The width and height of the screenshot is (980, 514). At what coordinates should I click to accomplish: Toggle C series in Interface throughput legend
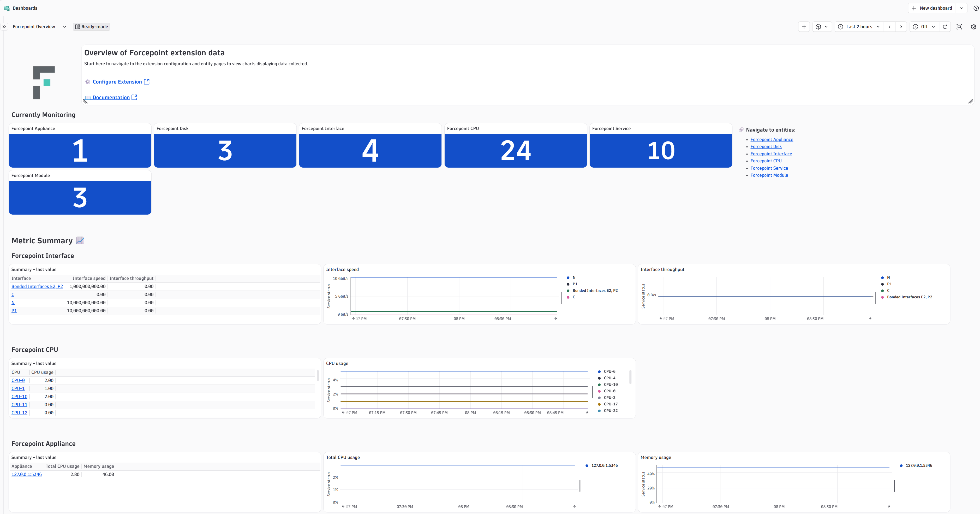coord(885,291)
